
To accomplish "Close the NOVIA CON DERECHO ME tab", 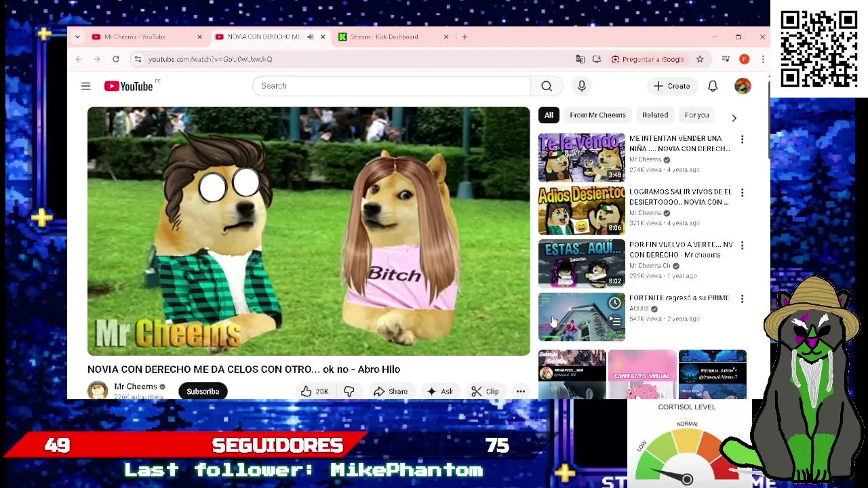I will pos(323,37).
